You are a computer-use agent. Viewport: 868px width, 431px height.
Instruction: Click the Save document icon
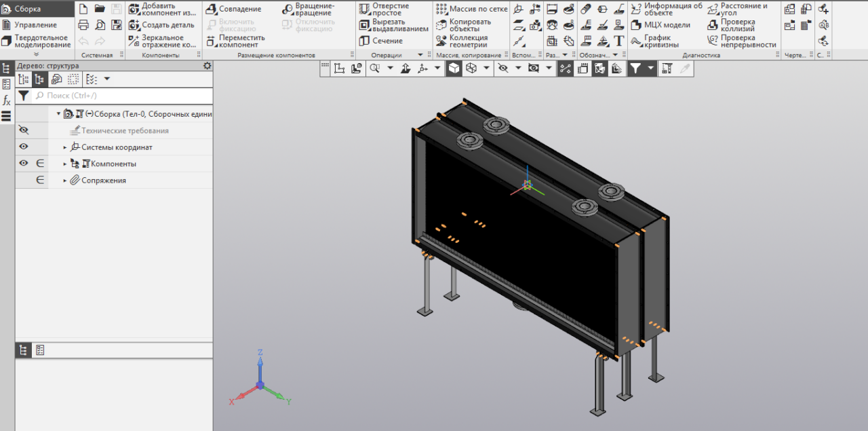[x=117, y=9]
